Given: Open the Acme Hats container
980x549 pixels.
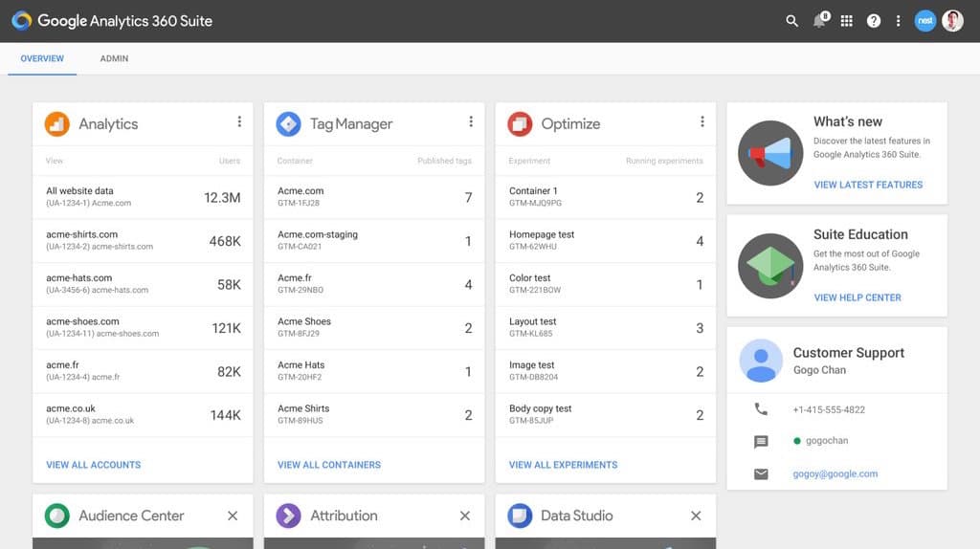Looking at the screenshot, I should pyautogui.click(x=374, y=372).
